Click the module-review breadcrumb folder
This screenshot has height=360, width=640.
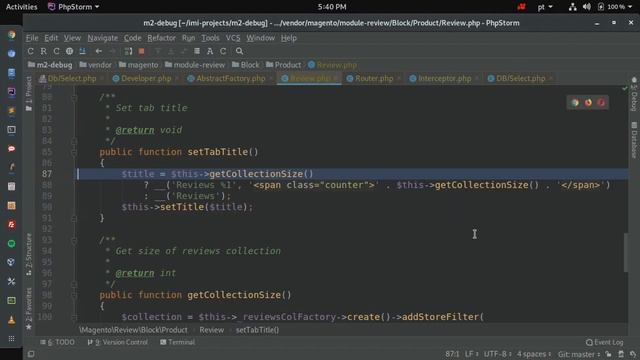(x=195, y=65)
